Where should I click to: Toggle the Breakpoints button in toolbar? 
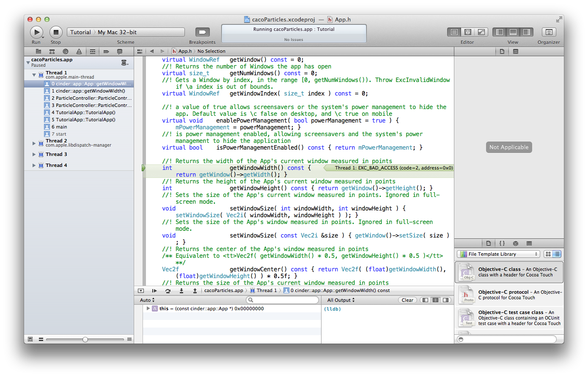202,32
